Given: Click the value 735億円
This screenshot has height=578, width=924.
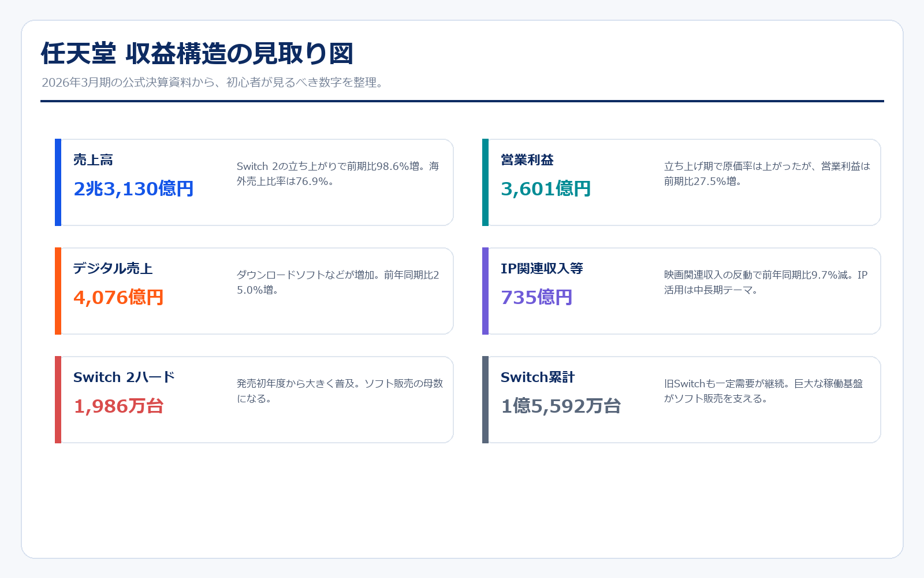Looking at the screenshot, I should (x=536, y=297).
